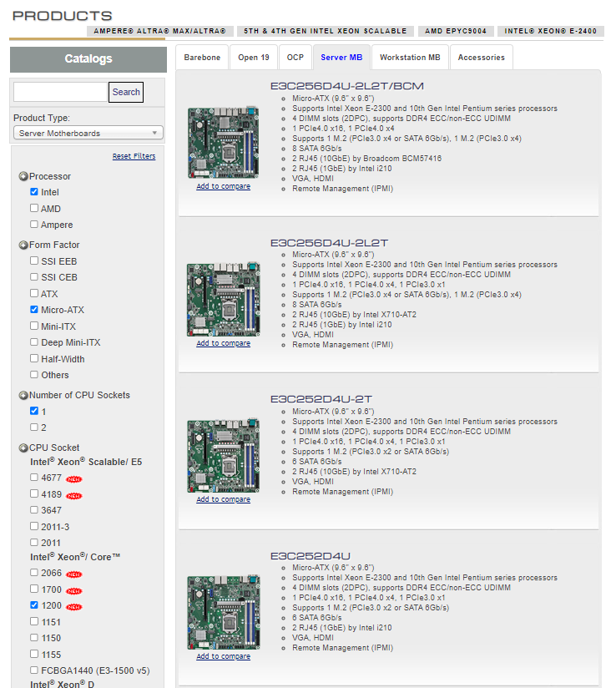616x688 pixels.
Task: Collapse the Form Factor filter arrow icon
Action: click(23, 245)
